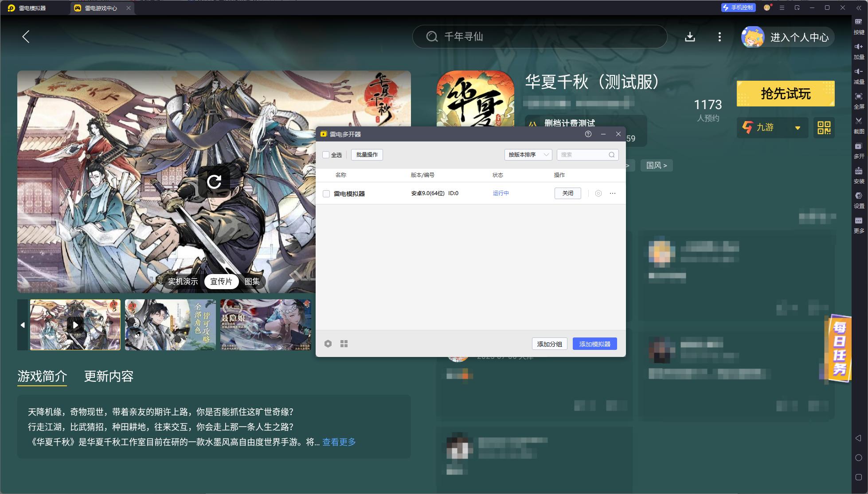Go back with the left arrow icon

[x=26, y=37]
